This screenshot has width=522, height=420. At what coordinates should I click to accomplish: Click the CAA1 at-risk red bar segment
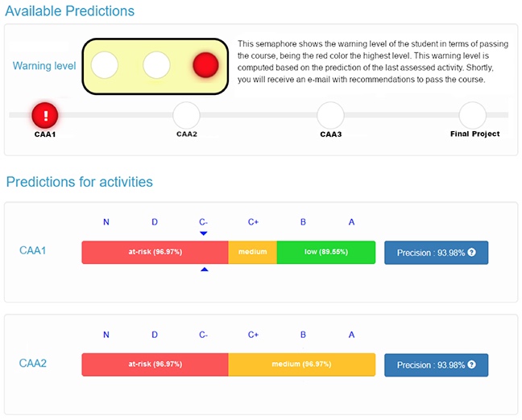pos(155,252)
